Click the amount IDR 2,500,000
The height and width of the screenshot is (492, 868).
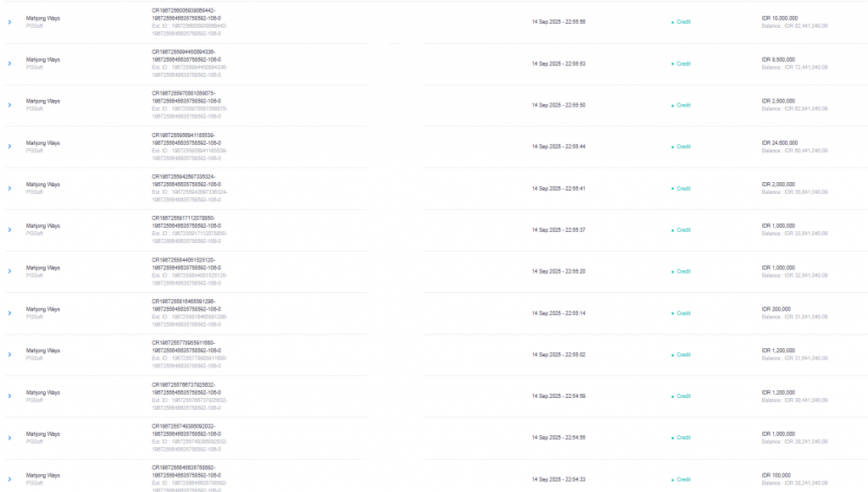pos(779,101)
